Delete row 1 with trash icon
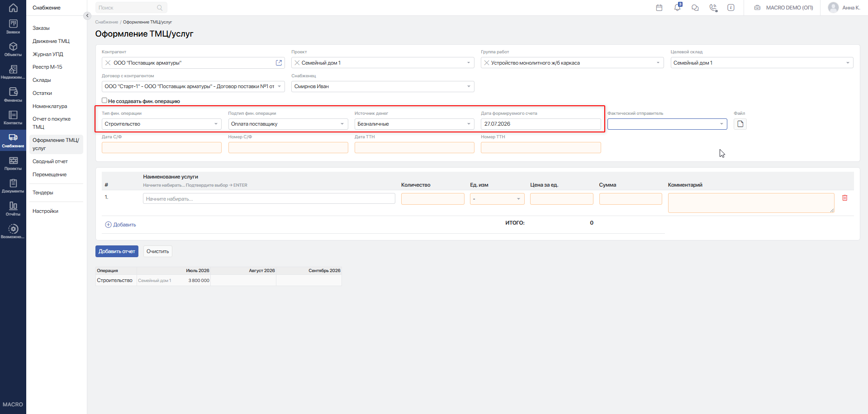Viewport: 868px width, 414px height. click(845, 198)
